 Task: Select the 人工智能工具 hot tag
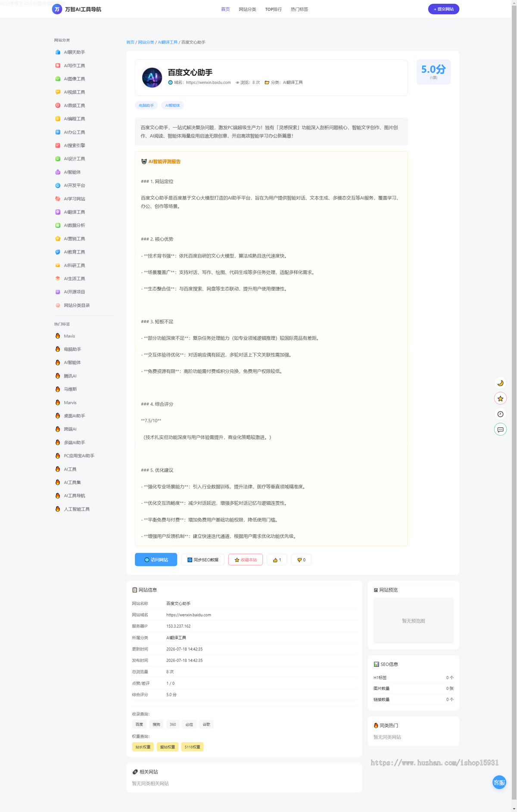tap(77, 509)
